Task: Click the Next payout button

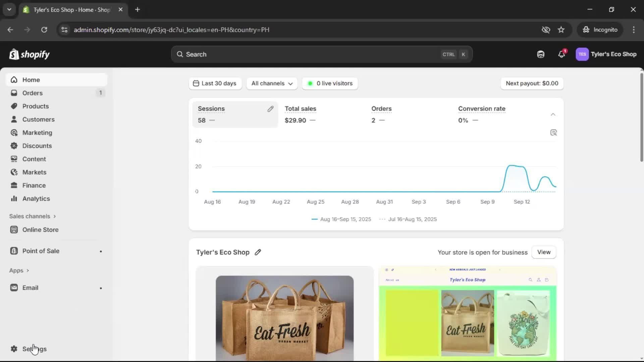Action: pyautogui.click(x=532, y=83)
